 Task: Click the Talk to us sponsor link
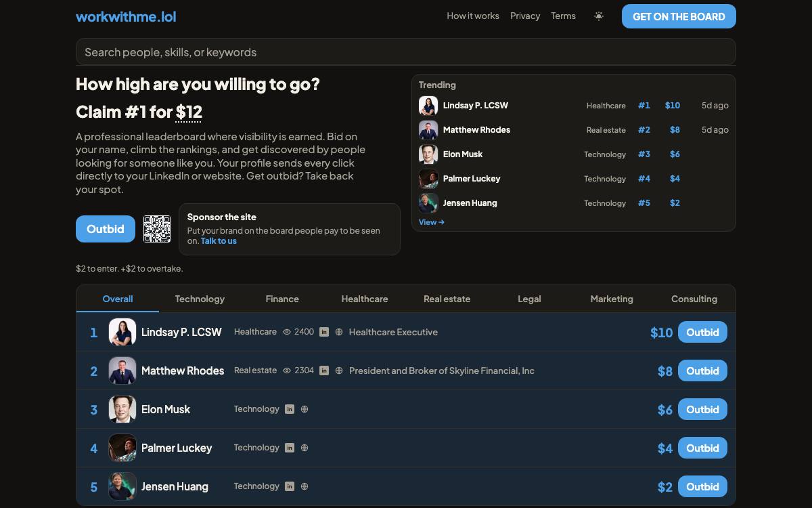tap(219, 240)
